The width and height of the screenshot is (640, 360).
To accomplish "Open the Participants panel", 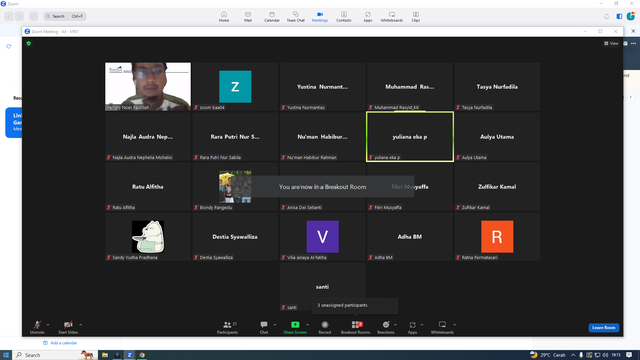I will point(227,327).
